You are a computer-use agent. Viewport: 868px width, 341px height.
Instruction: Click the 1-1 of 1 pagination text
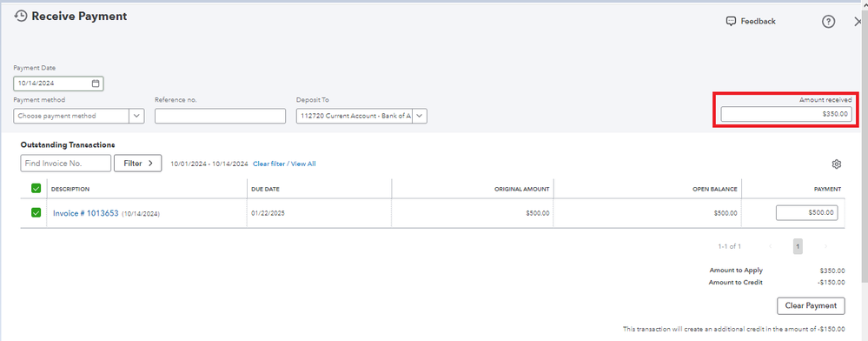pyautogui.click(x=729, y=246)
